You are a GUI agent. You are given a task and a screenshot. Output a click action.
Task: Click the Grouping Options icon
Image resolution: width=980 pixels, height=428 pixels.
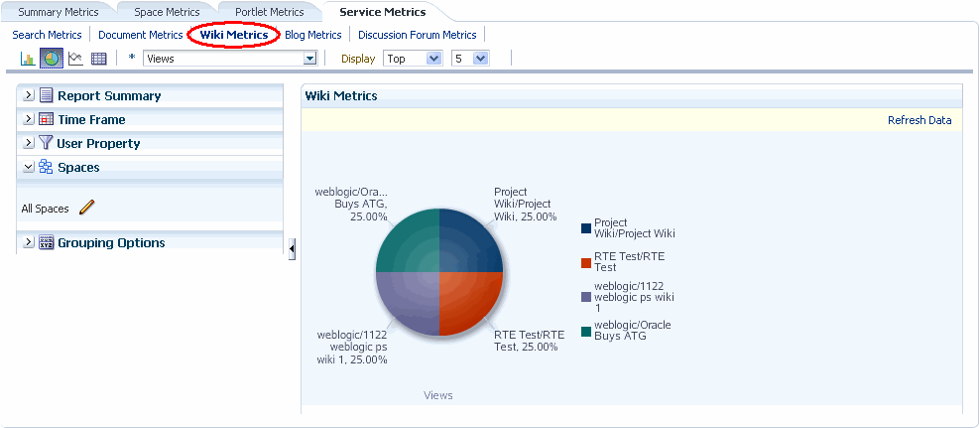pyautogui.click(x=46, y=242)
